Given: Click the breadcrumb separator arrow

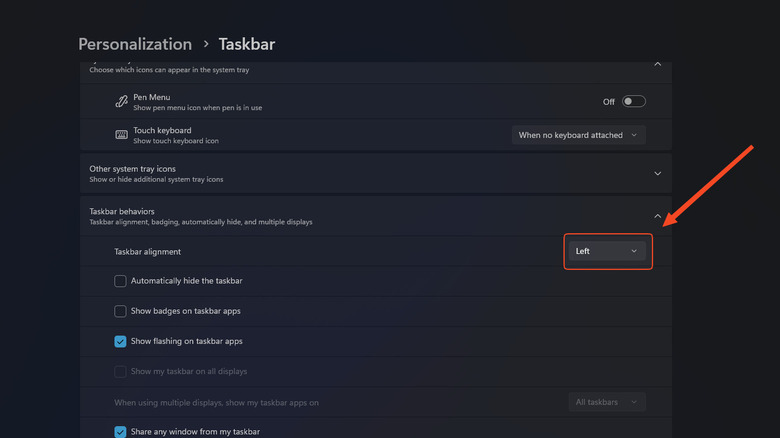Looking at the screenshot, I should (x=205, y=44).
